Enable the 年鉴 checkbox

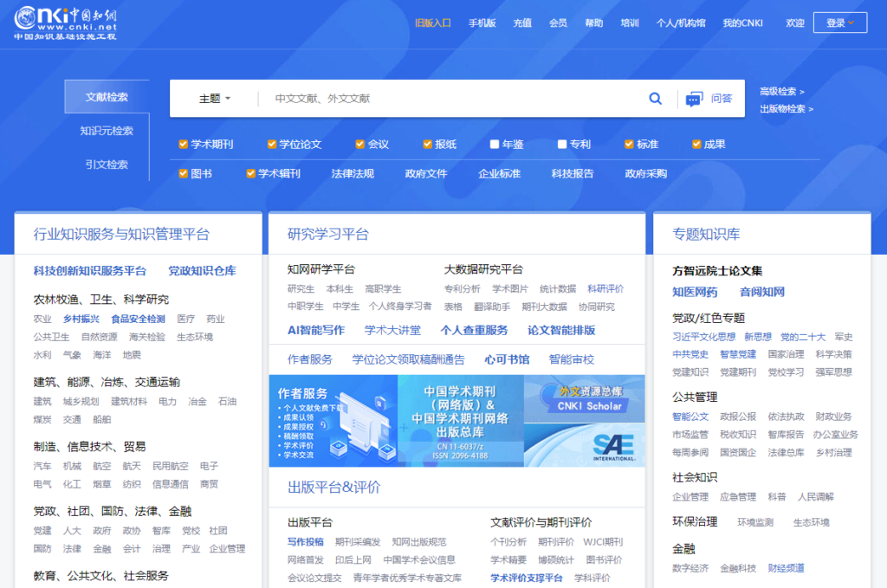coord(495,144)
